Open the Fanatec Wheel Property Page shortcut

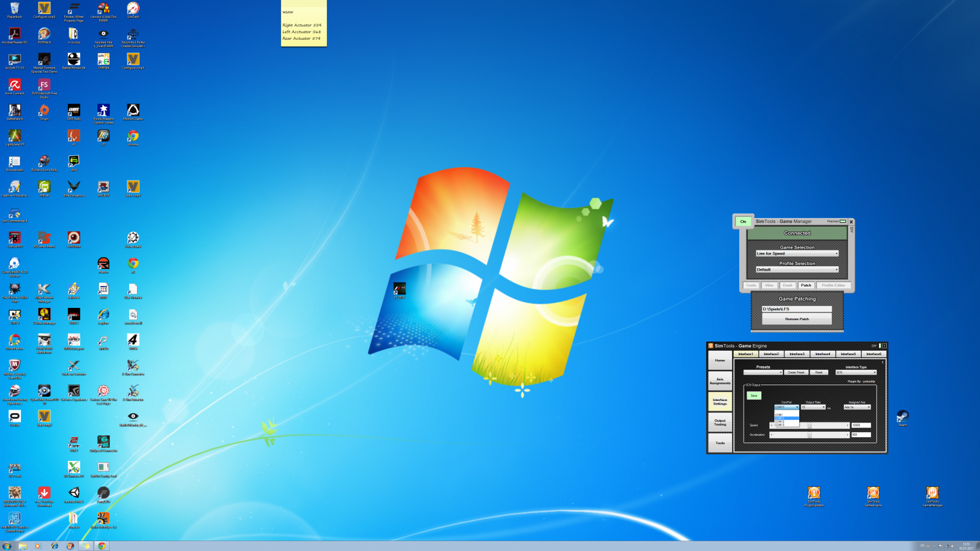73,12
